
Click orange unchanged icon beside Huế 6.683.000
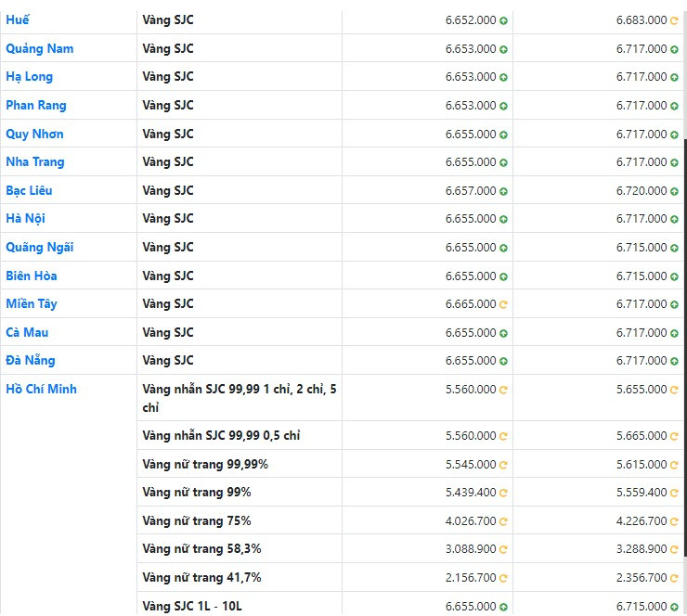pos(674,20)
